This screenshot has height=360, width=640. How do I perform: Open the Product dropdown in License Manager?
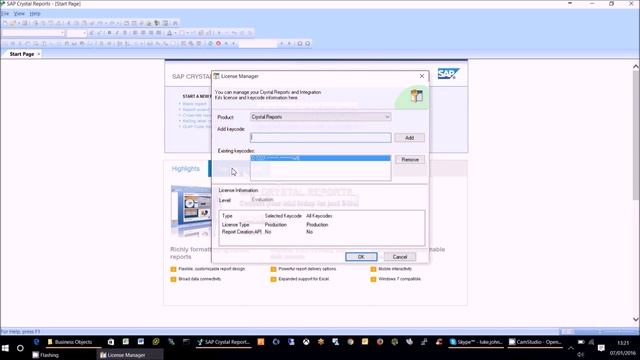(x=320, y=117)
